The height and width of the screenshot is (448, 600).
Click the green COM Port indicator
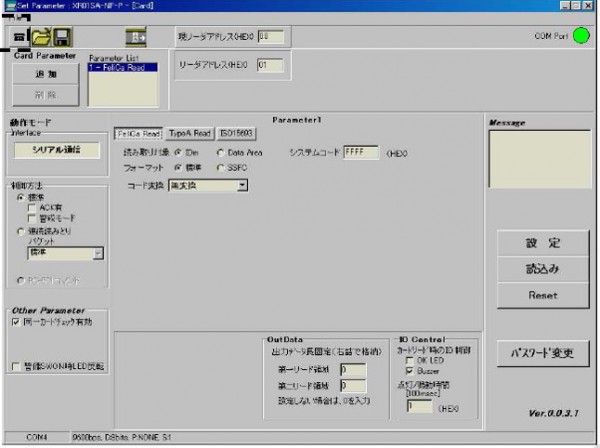pos(582,38)
